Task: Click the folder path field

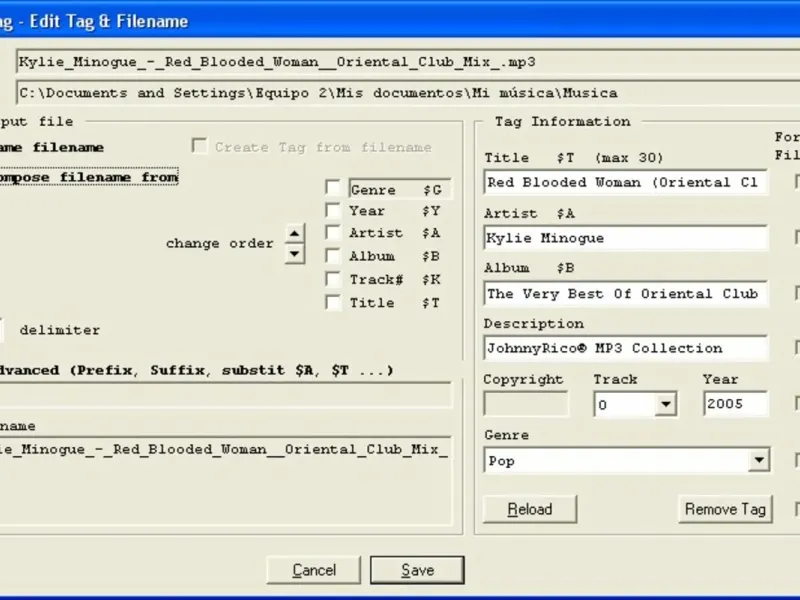Action: click(408, 93)
